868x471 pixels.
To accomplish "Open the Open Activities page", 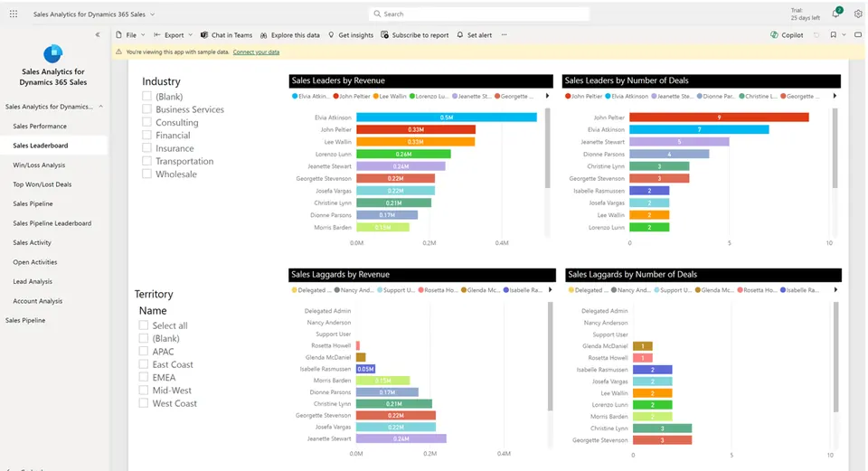I will point(35,262).
